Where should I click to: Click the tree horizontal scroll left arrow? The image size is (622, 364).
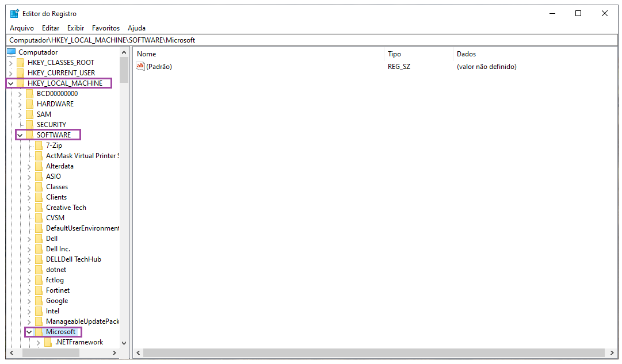(x=12, y=352)
